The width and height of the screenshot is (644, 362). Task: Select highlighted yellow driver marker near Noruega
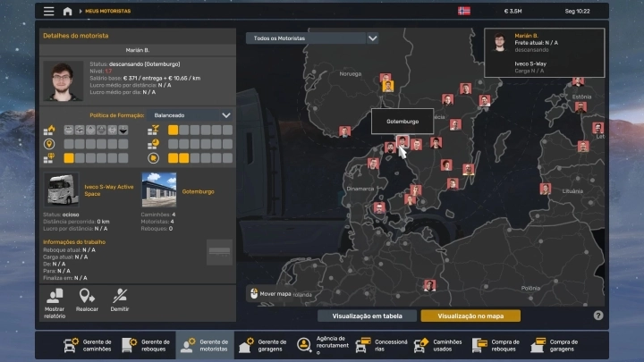[388, 86]
